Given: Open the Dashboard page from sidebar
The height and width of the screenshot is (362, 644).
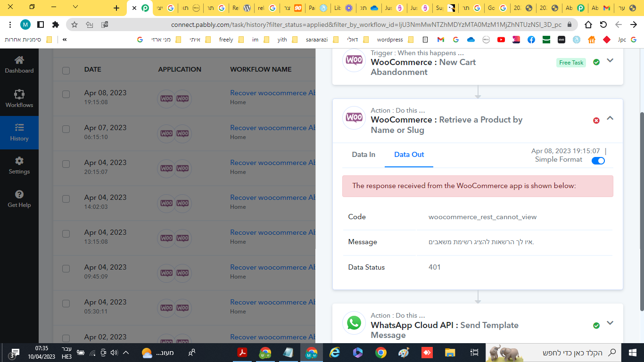Looking at the screenshot, I should (19, 65).
